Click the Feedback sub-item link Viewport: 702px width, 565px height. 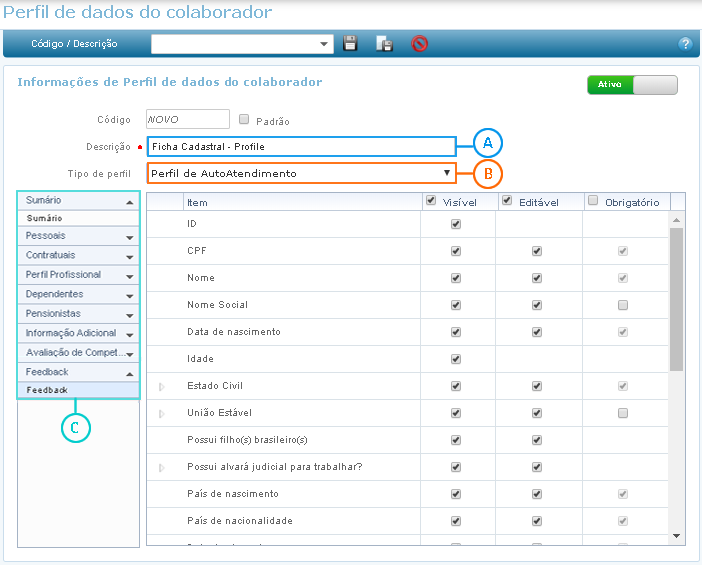[x=47, y=390]
